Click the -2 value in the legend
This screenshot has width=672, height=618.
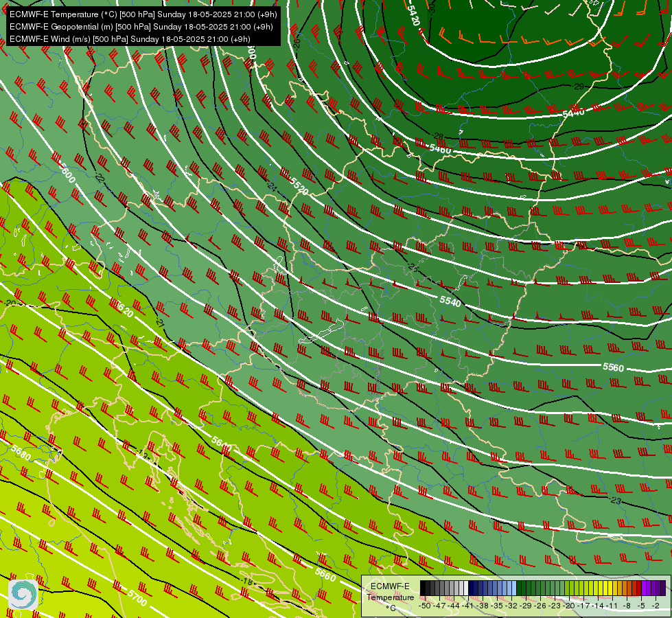(x=654, y=606)
